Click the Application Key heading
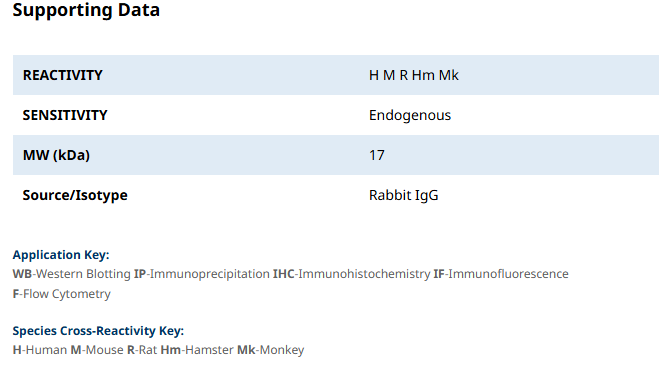The image size is (659, 388). (61, 255)
